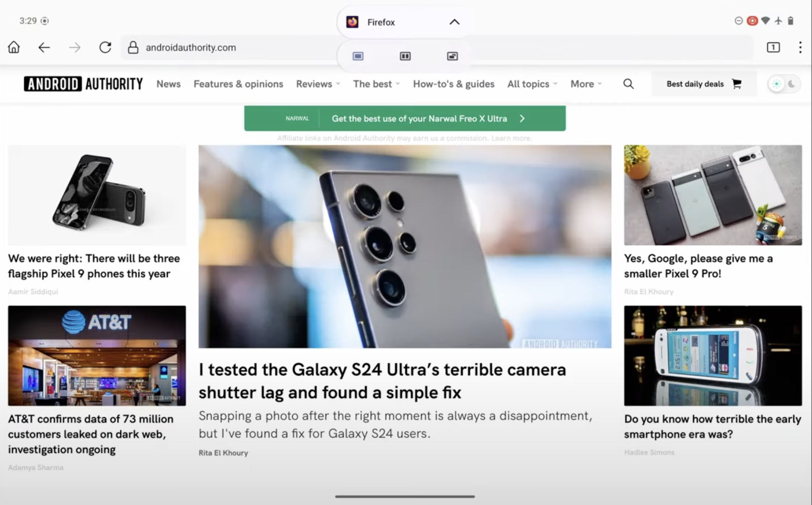This screenshot has height=505, width=812.
Task: Open the Galaxy S24 Ultra hero image
Action: pos(405,246)
